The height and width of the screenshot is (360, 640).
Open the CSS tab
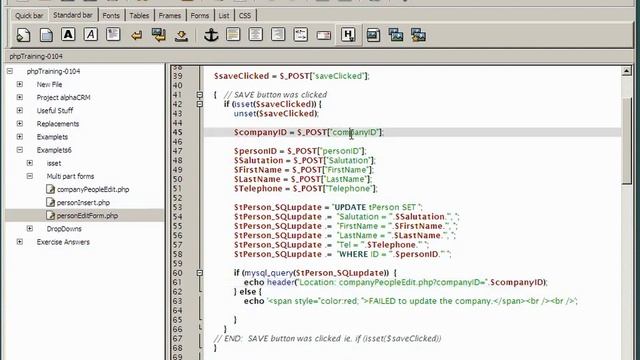coord(245,16)
